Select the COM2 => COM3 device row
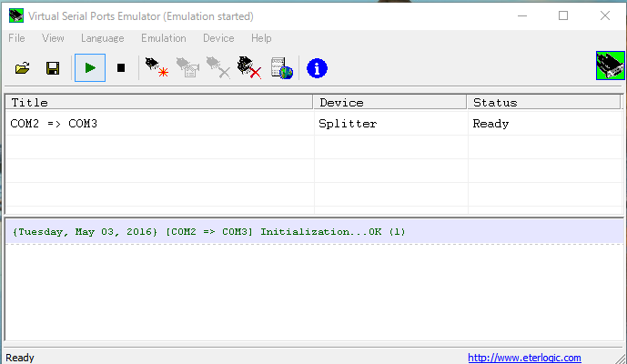This screenshot has height=364, width=627. [x=313, y=124]
